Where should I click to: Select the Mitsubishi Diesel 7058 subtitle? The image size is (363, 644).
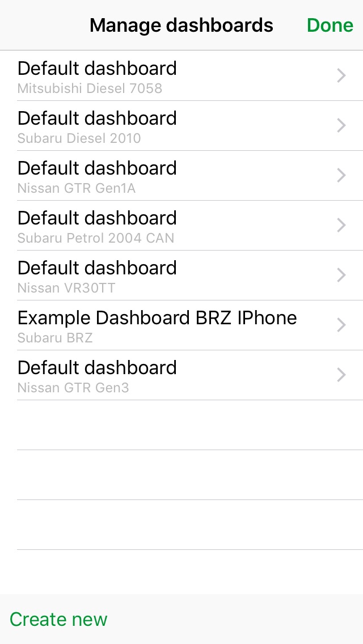[x=90, y=88]
